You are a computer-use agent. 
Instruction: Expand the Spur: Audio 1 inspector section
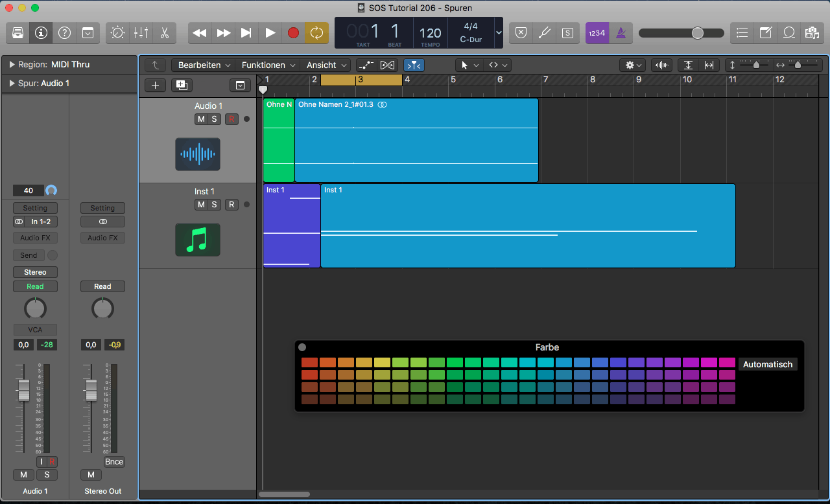12,84
